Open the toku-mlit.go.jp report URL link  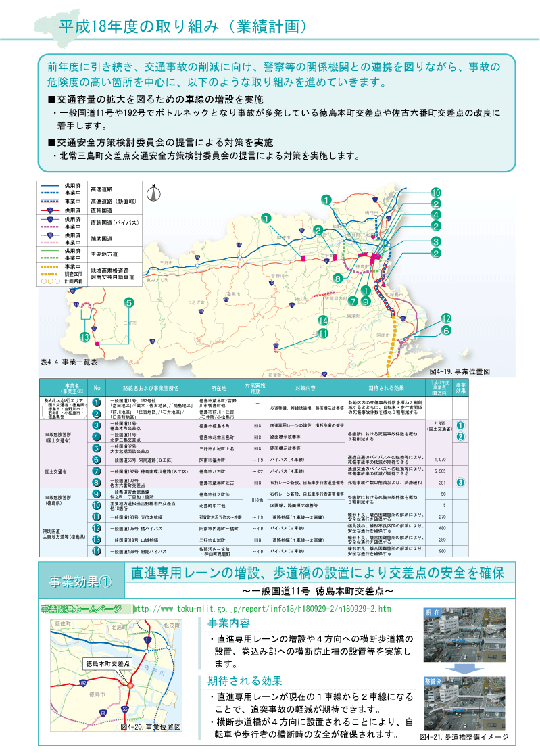coord(264,609)
